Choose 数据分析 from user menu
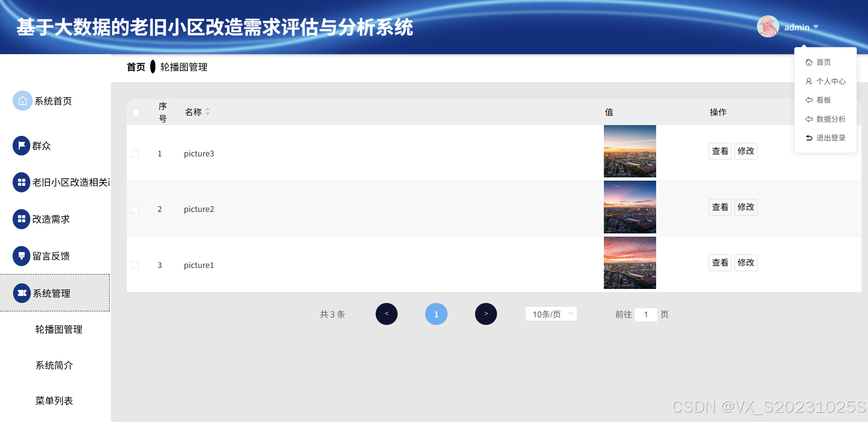This screenshot has width=868, height=422. (x=826, y=119)
